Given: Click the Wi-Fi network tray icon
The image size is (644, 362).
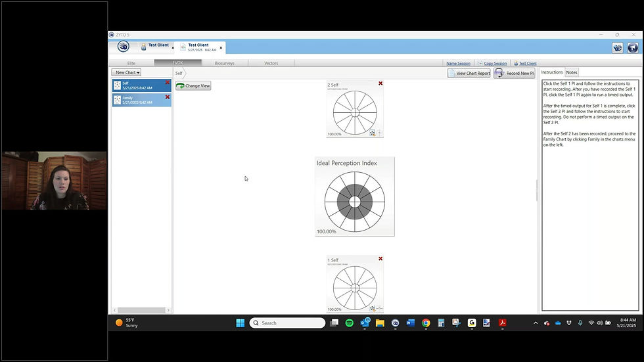Looking at the screenshot, I should [x=591, y=323].
